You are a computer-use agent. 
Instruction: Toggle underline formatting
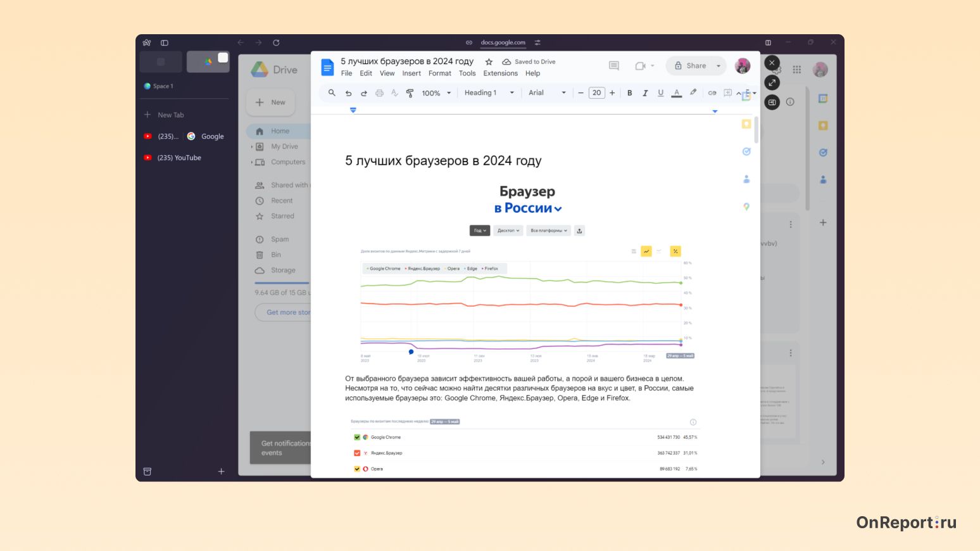660,93
